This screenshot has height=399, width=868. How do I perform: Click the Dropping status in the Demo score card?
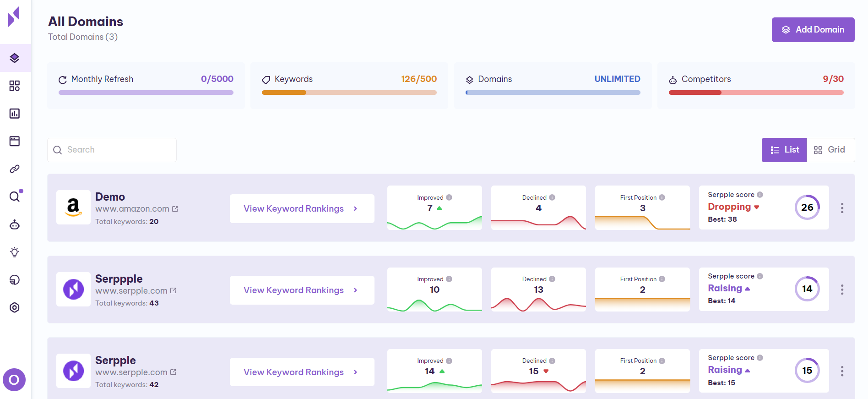click(x=733, y=207)
